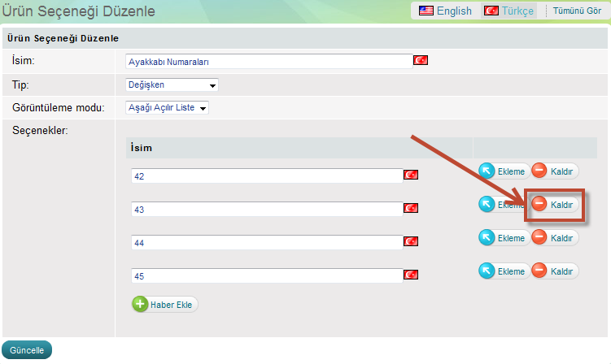Click the Ekleme icon for option 45
The image size is (611, 364).
click(x=487, y=271)
